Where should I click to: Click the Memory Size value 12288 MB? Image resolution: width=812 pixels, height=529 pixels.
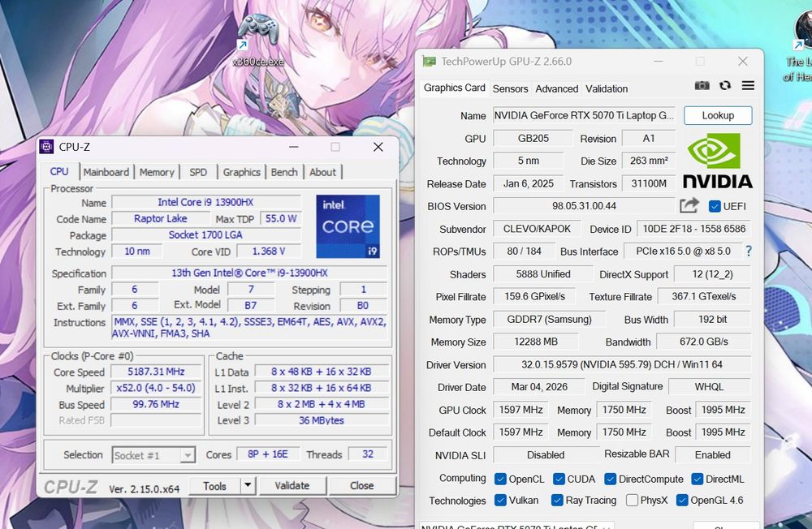(x=535, y=342)
